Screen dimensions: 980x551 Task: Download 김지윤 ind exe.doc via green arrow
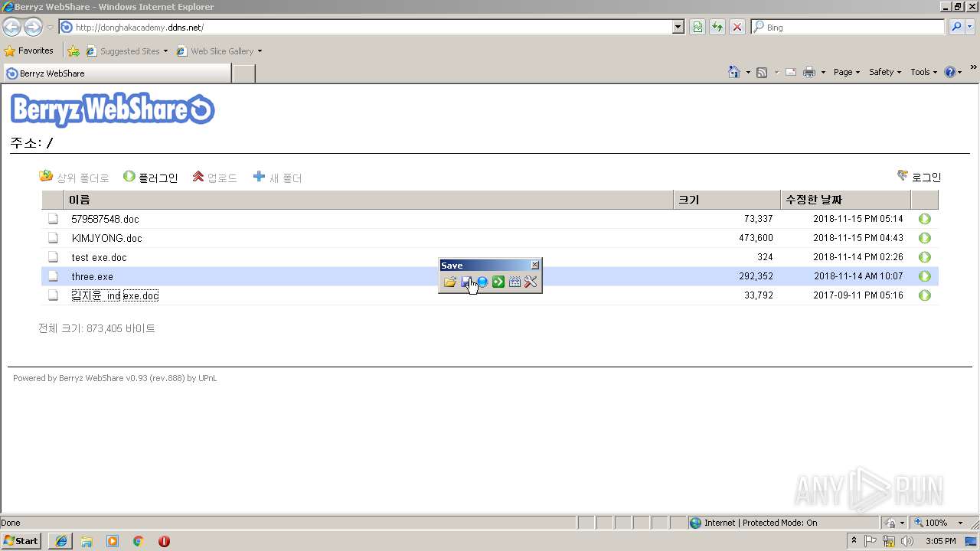925,295
